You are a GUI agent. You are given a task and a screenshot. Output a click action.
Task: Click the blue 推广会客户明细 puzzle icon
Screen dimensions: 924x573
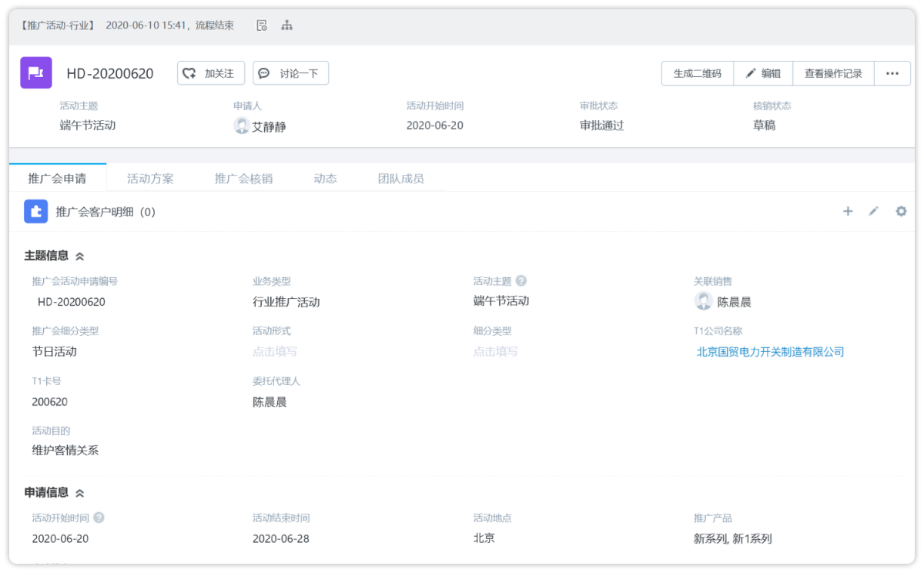[x=36, y=211]
